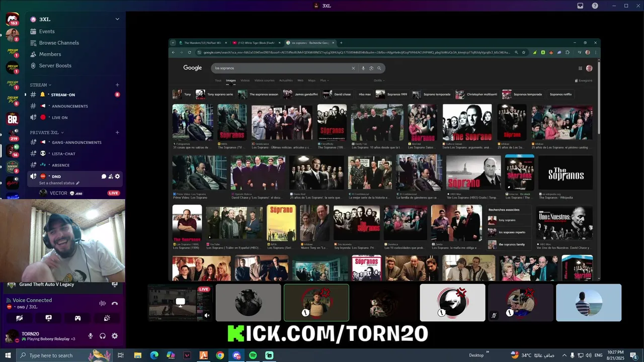Expand the Outils tools dropdown
This screenshot has height=362, width=644.
[x=378, y=80]
